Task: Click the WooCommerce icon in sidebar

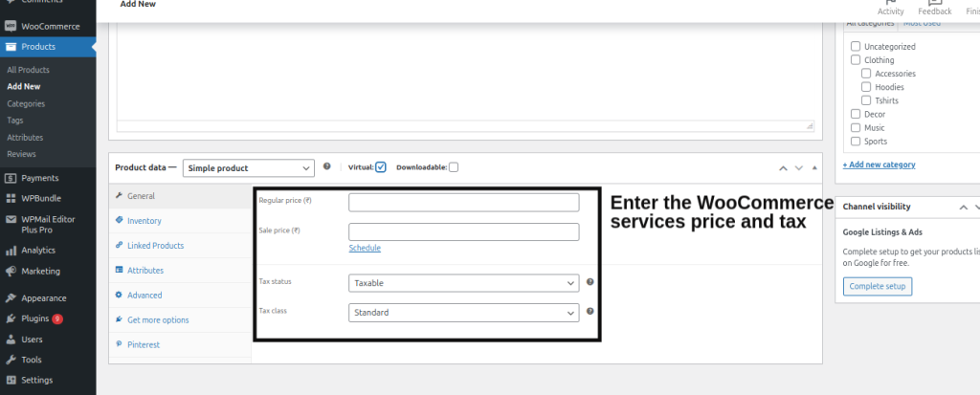Action: [x=11, y=26]
